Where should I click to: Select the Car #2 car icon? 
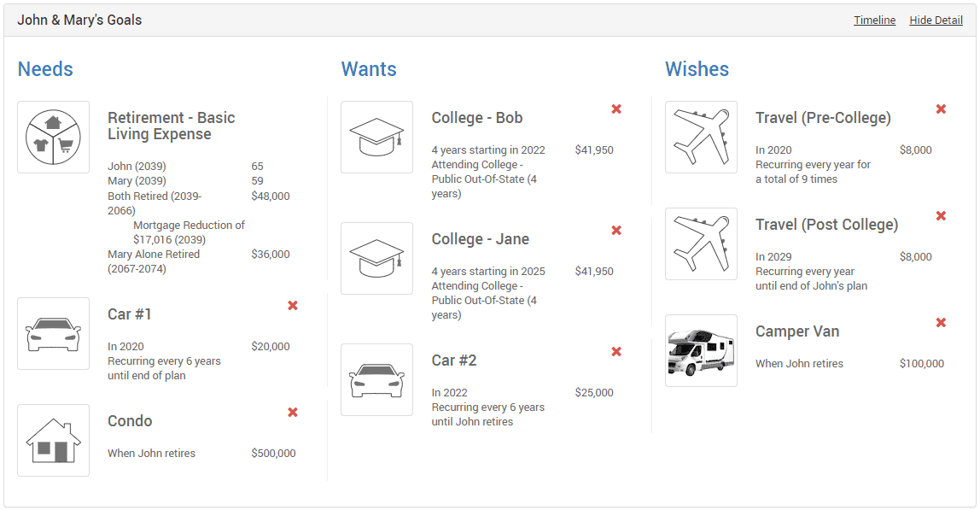click(x=376, y=380)
